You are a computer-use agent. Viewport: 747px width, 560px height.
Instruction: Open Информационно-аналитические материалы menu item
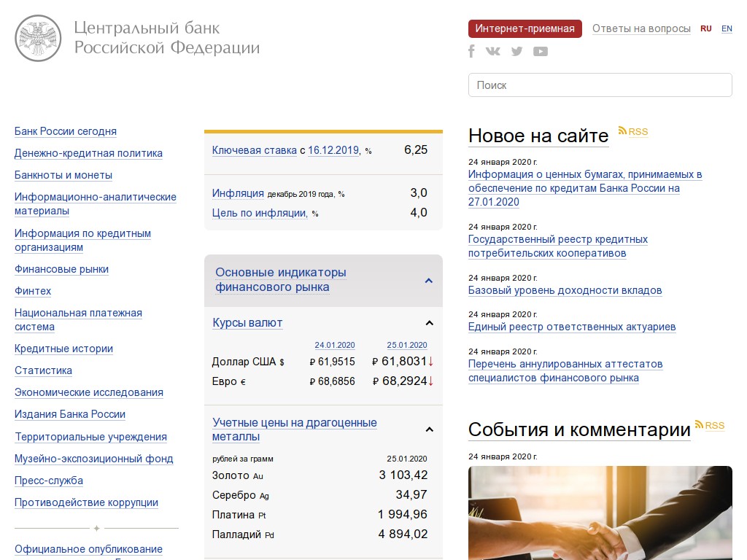pos(96,204)
